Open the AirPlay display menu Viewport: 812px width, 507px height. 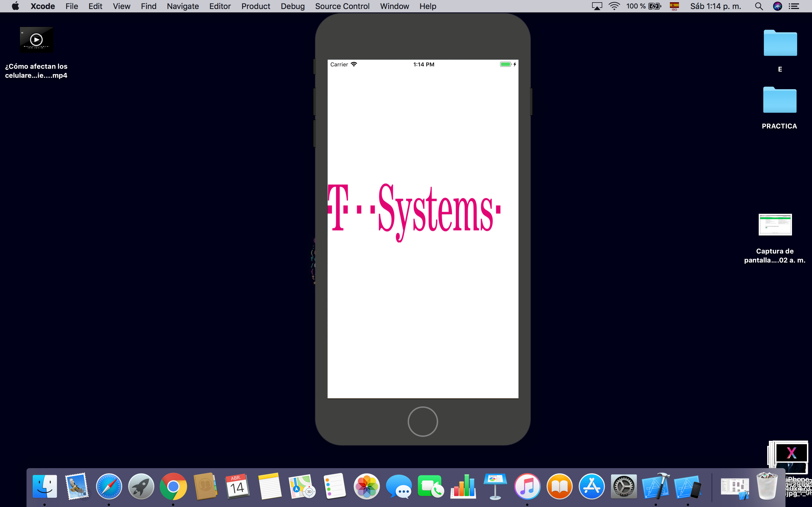pos(596,6)
